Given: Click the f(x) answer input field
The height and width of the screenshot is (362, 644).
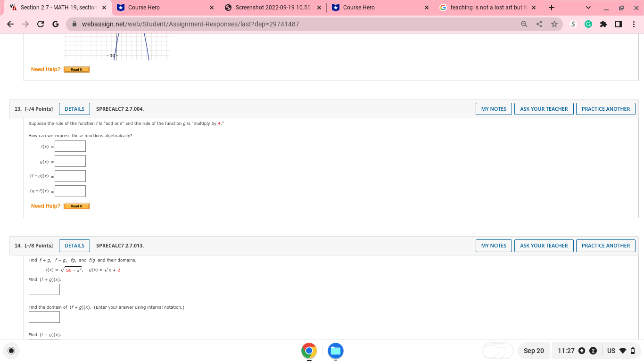Looking at the screenshot, I should [70, 146].
